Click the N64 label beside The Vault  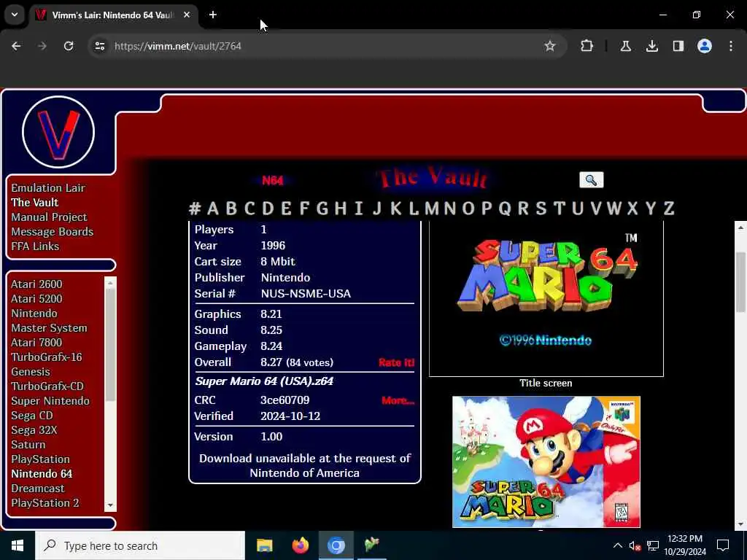pos(273,181)
